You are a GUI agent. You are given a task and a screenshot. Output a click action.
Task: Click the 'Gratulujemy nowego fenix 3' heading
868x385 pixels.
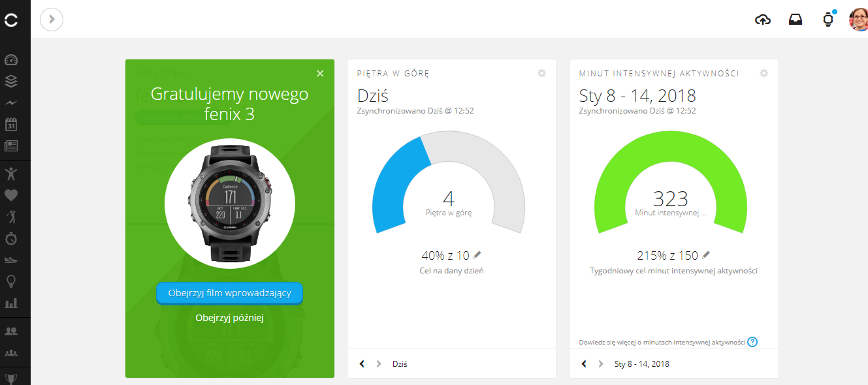[230, 104]
